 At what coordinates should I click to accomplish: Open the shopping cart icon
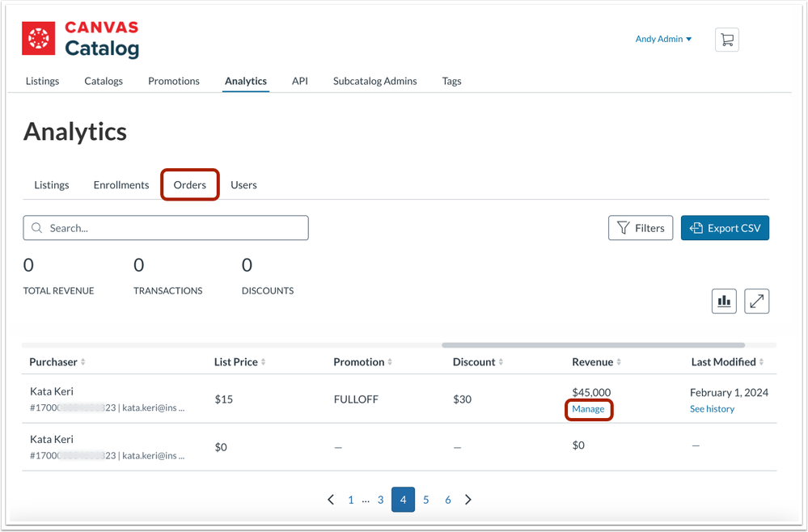click(726, 40)
